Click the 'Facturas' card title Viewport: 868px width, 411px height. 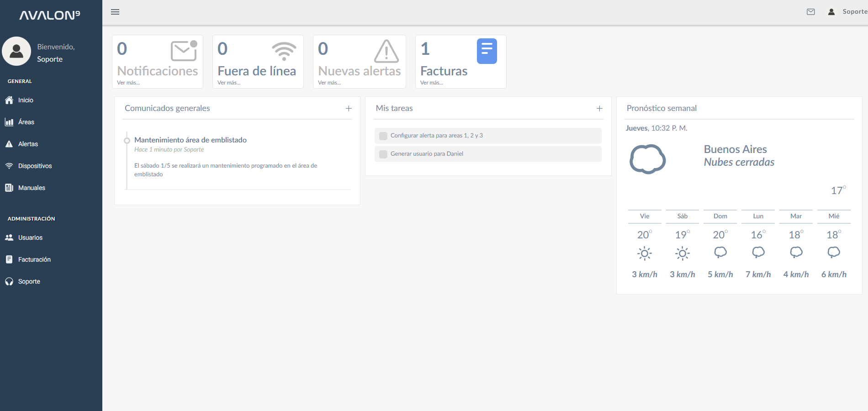coord(444,71)
